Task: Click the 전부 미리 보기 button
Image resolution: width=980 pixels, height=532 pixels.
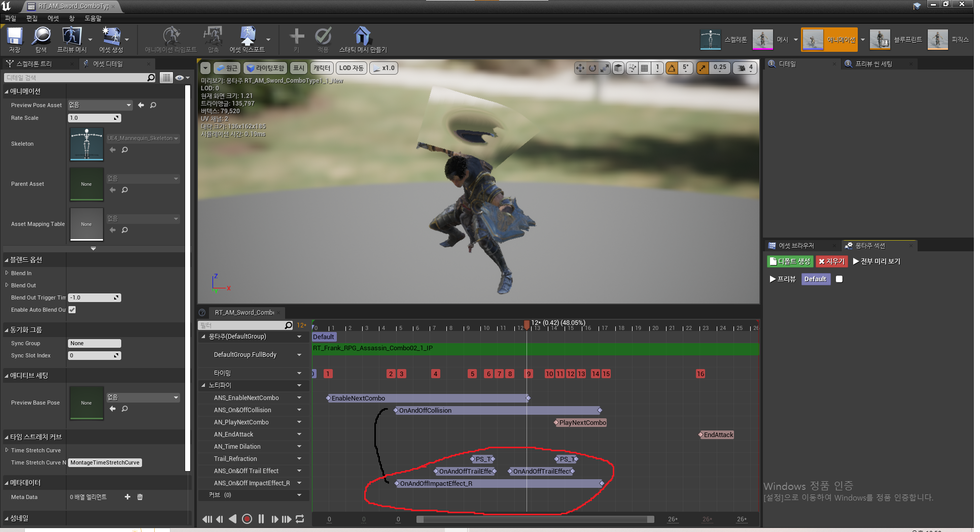Action: (x=877, y=261)
